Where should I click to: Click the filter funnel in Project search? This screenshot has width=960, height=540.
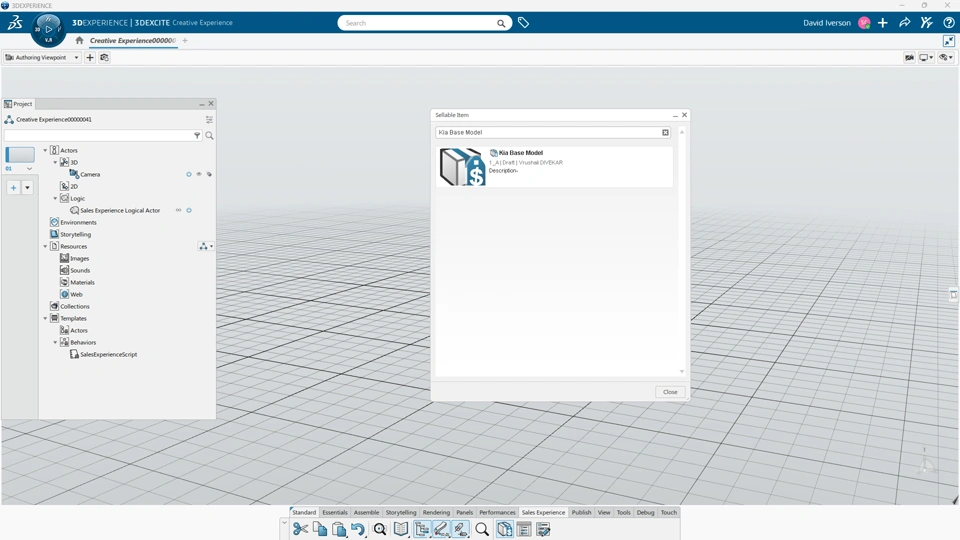[x=197, y=135]
